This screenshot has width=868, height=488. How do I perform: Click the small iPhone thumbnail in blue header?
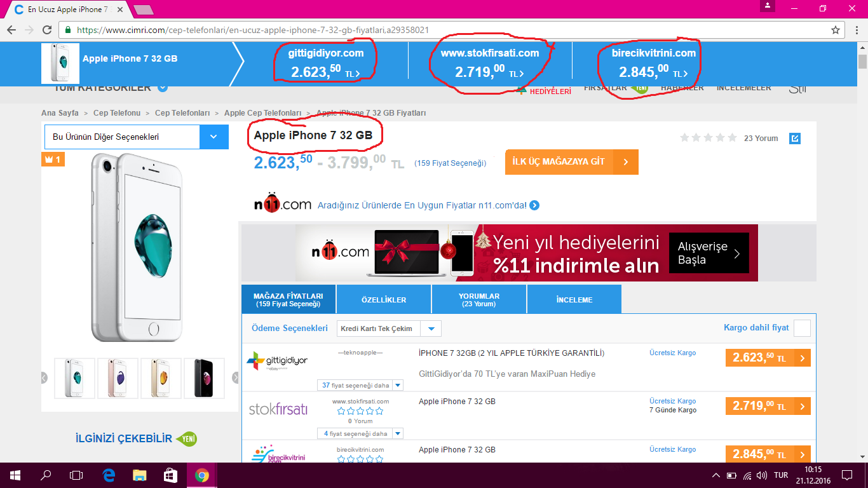[60, 64]
